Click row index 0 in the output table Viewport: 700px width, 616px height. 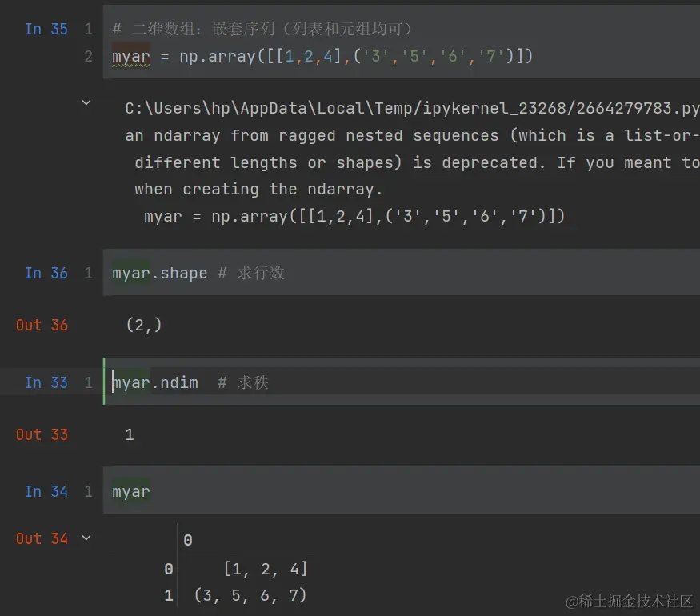coord(168,569)
